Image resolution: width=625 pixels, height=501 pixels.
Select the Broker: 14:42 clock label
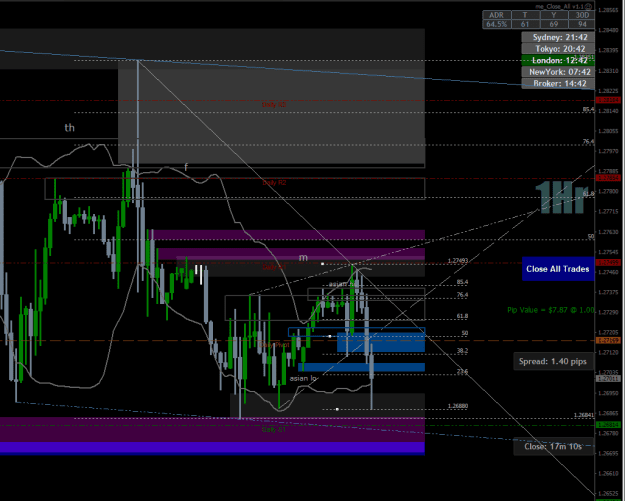click(558, 84)
